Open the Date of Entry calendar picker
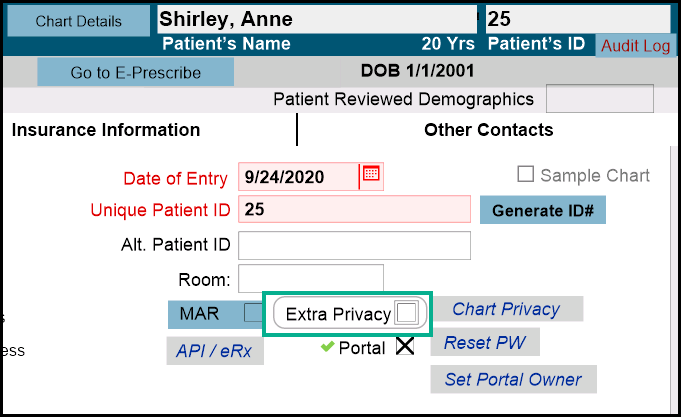Viewport: 681px width, 417px height. 371,174
